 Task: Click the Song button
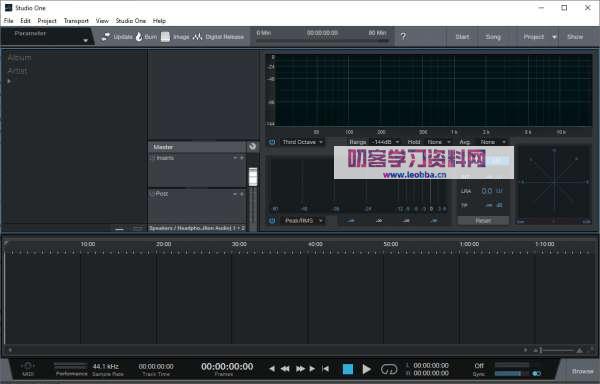(x=493, y=37)
